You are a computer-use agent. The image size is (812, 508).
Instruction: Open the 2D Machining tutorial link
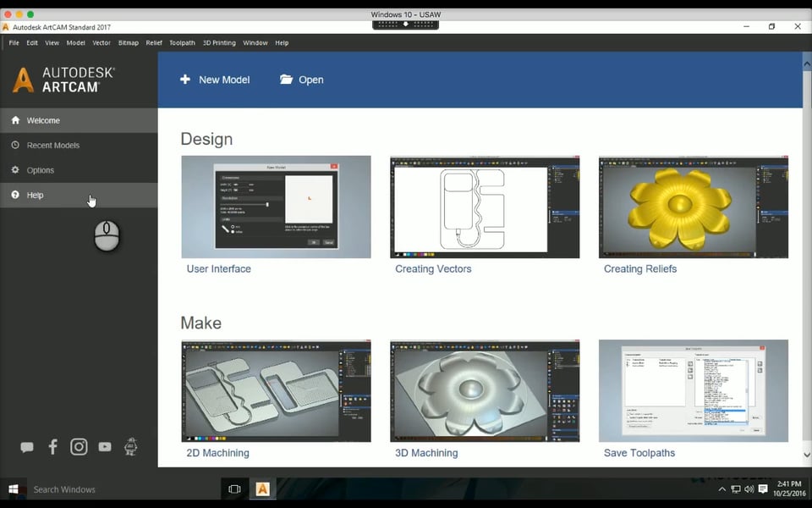tap(217, 453)
